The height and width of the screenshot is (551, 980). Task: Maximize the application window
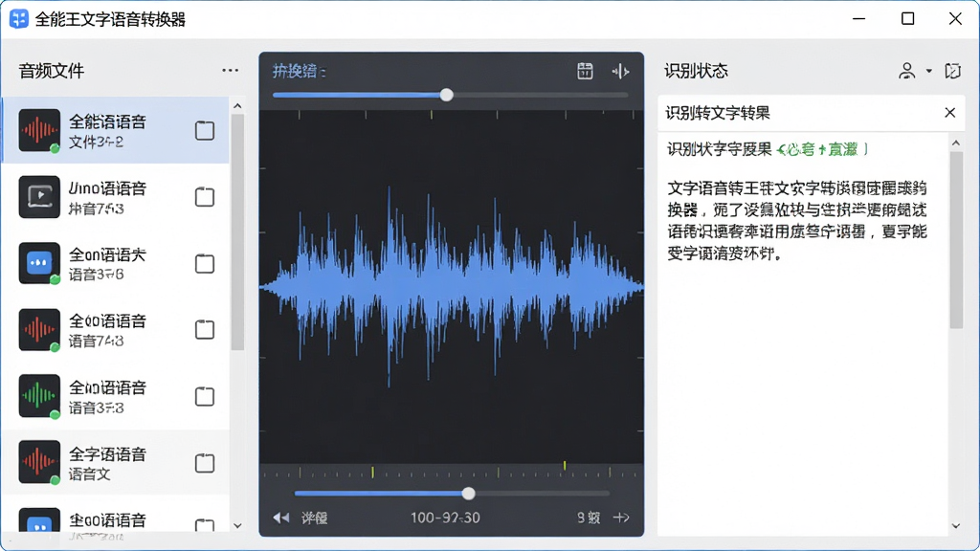pos(907,19)
